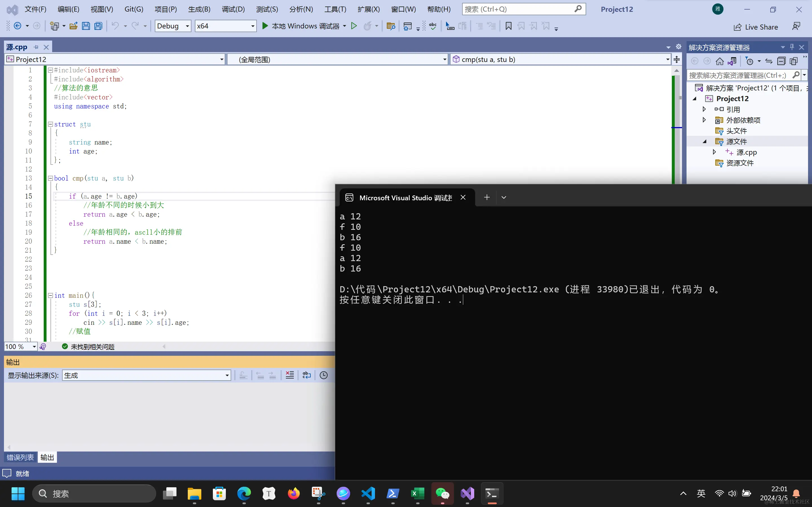The width and height of the screenshot is (812, 507).
Task: Click the bookmark toggle icon in toolbar
Action: click(x=508, y=26)
